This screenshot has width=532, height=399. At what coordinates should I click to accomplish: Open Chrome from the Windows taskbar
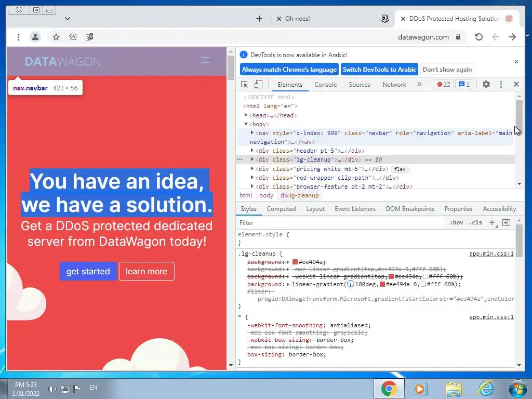click(x=389, y=389)
